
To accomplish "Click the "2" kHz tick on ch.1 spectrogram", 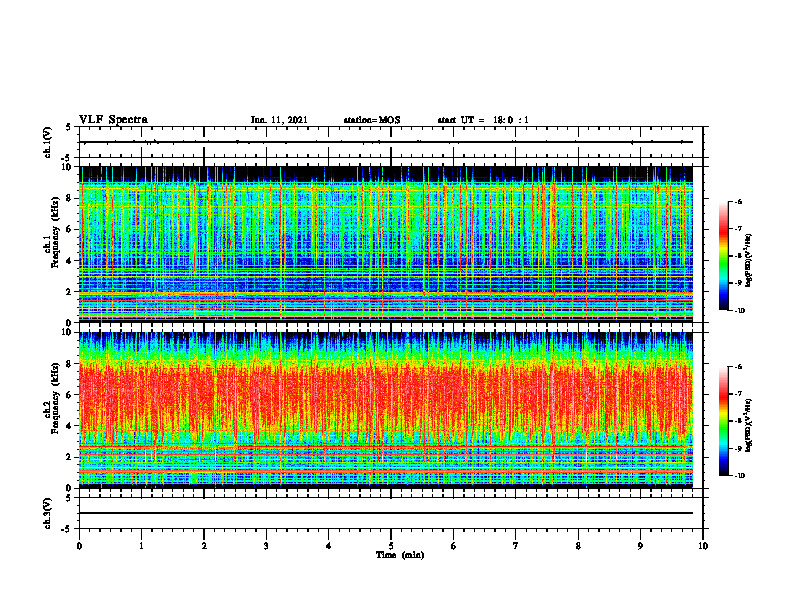I will point(70,292).
